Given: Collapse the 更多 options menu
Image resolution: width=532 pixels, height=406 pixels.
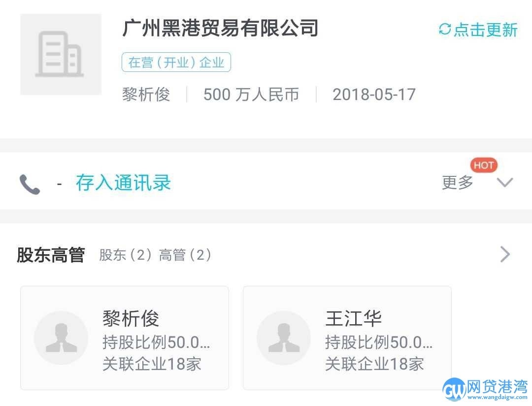Looking at the screenshot, I should (457, 182).
